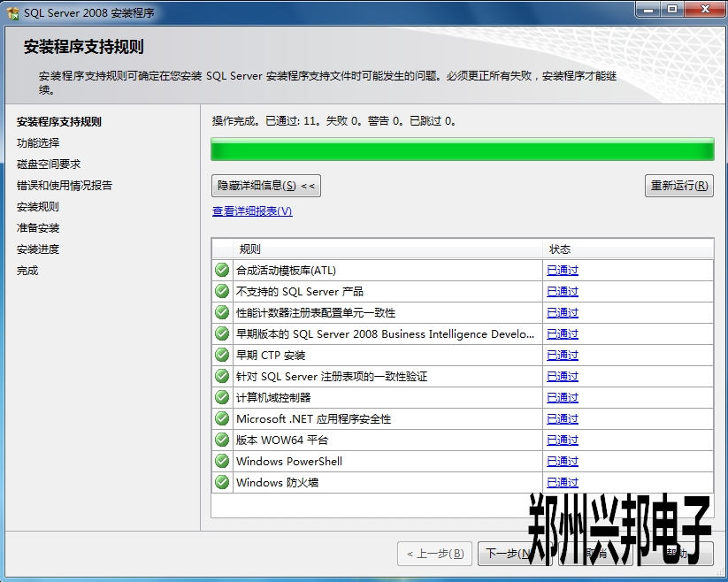Screen dimensions: 728x582
Task: Click green check icon for 注册表项的一致性验证
Action: (x=222, y=376)
